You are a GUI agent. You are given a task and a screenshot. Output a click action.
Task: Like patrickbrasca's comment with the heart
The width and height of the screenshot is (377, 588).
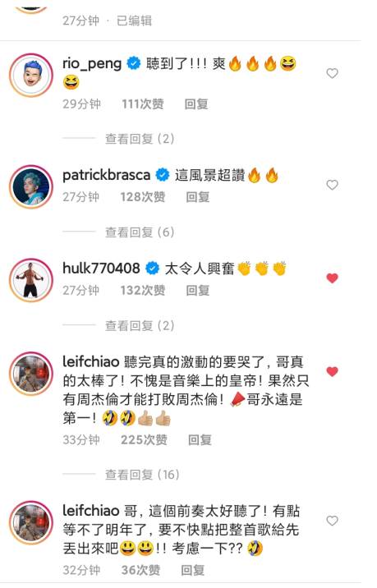pyautogui.click(x=332, y=185)
